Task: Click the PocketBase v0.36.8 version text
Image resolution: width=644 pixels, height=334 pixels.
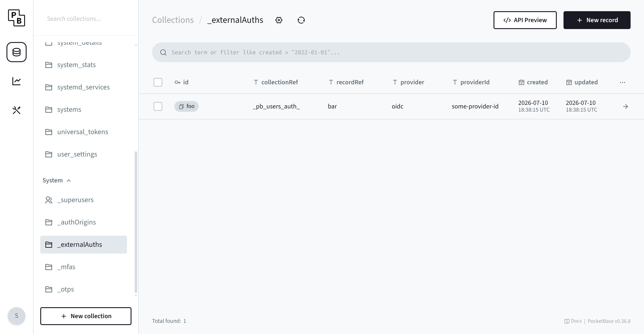Action: [x=609, y=321]
